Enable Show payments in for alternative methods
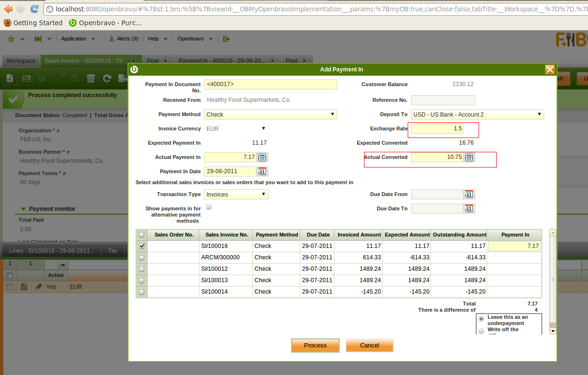The image size is (588, 375). click(x=209, y=207)
